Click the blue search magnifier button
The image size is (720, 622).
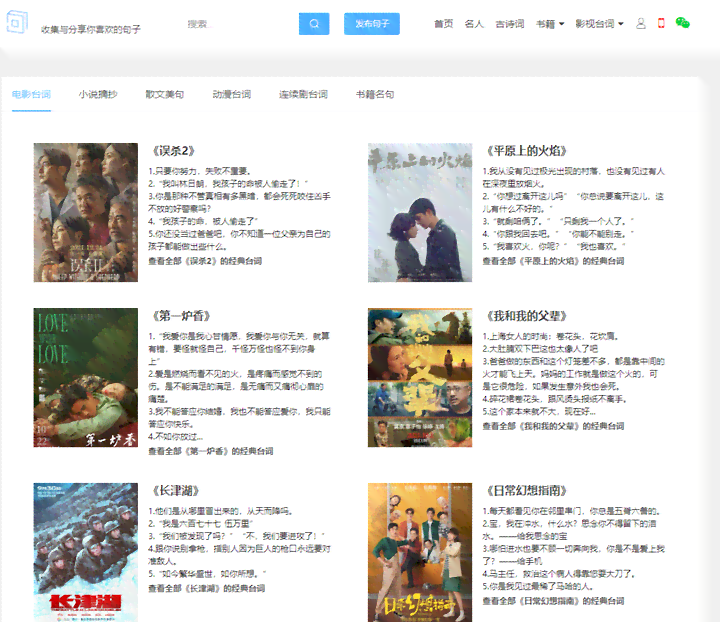(x=314, y=24)
